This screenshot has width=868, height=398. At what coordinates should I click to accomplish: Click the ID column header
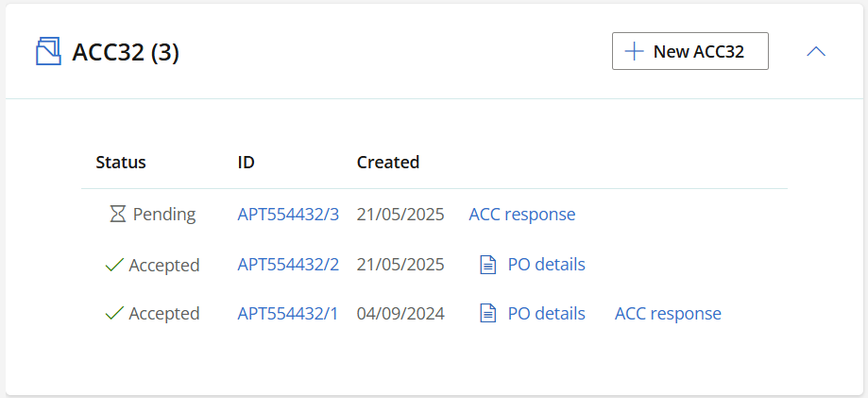pos(246,162)
